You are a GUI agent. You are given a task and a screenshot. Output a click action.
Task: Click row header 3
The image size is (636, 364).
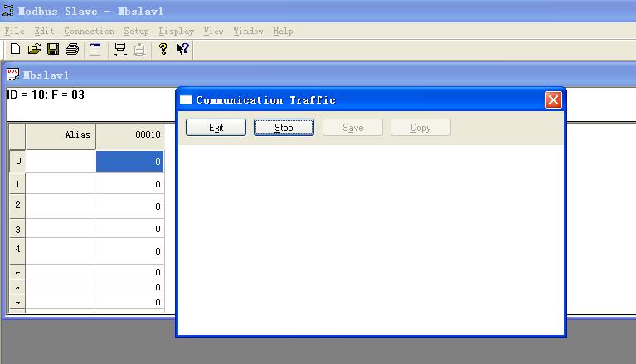[x=17, y=229]
